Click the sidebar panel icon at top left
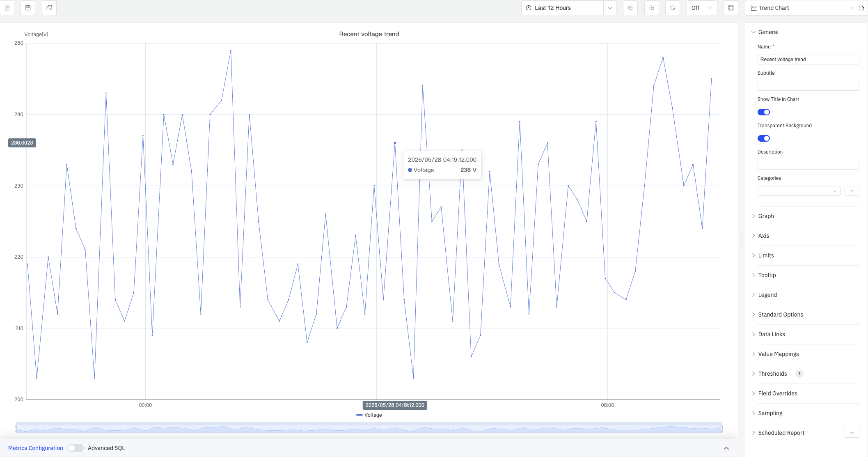Image resolution: width=868 pixels, height=457 pixels. pyautogui.click(x=7, y=8)
